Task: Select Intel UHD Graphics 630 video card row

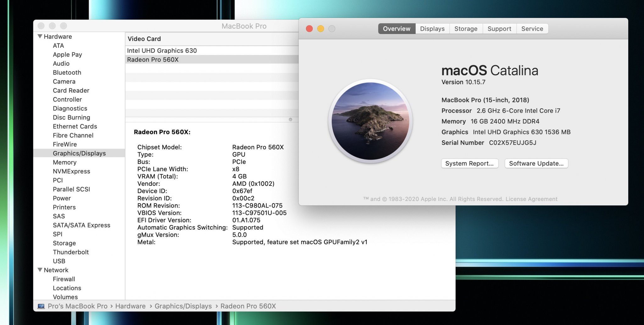Action: click(x=212, y=51)
